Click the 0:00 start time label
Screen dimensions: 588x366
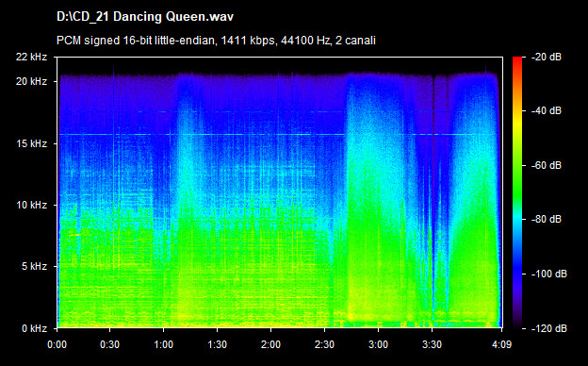pos(57,344)
